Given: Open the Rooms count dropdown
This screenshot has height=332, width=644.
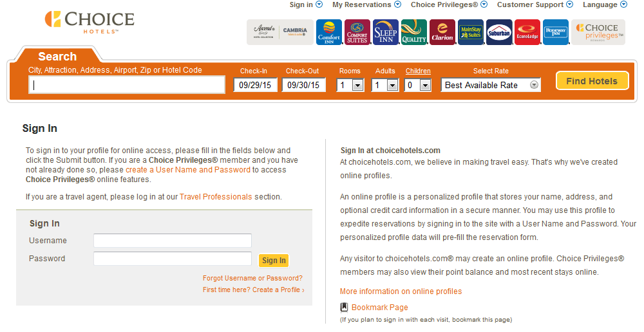Looking at the screenshot, I should (x=350, y=85).
